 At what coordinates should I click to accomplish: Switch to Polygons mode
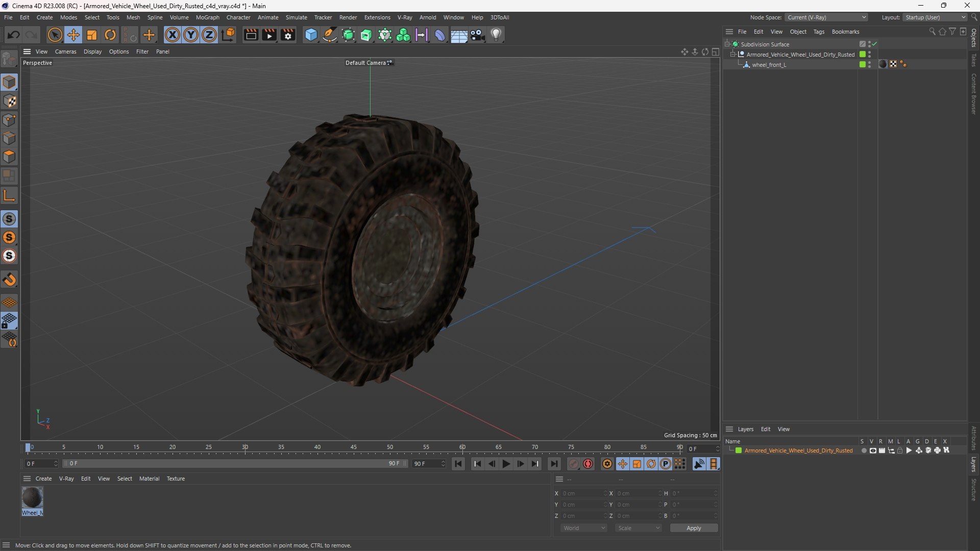tap(9, 157)
